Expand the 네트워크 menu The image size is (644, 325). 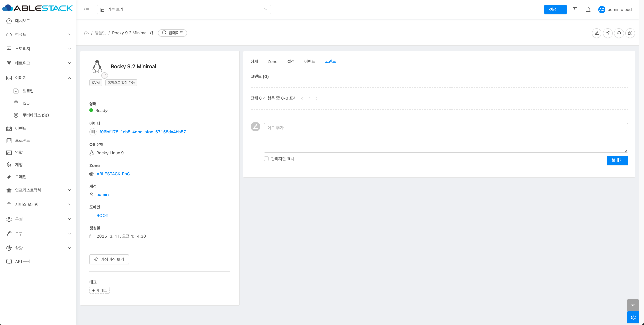(38, 63)
